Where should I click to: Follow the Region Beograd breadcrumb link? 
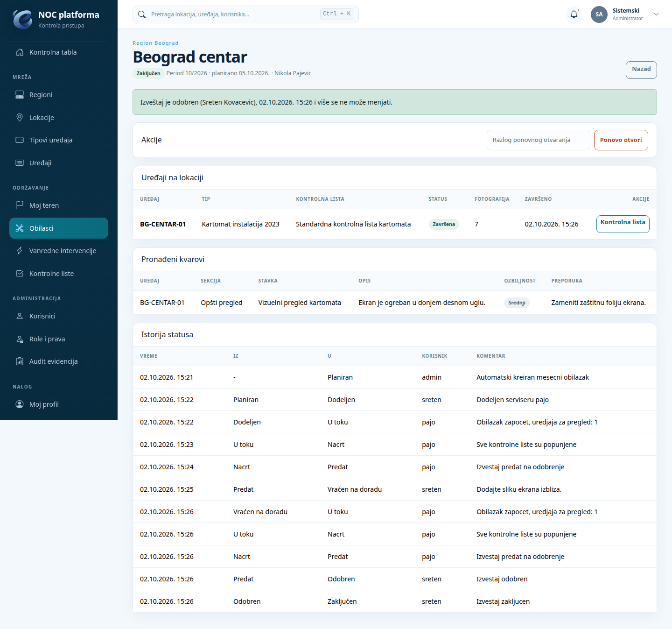tap(155, 43)
